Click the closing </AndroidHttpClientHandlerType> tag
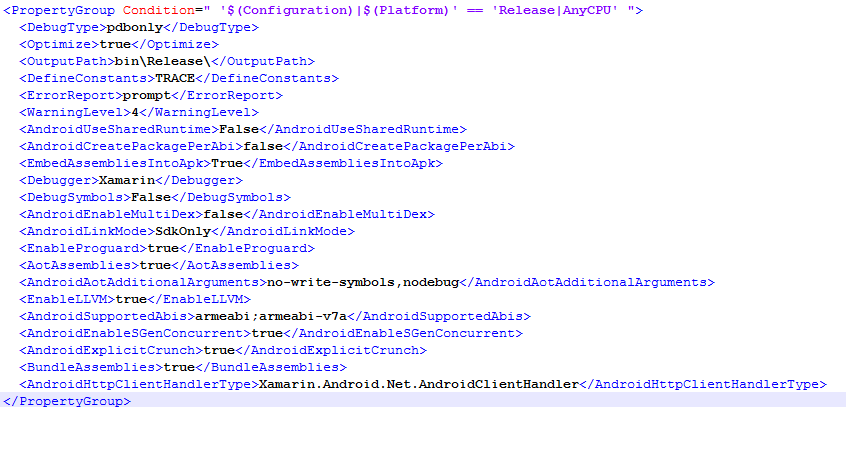 pyautogui.click(x=703, y=385)
